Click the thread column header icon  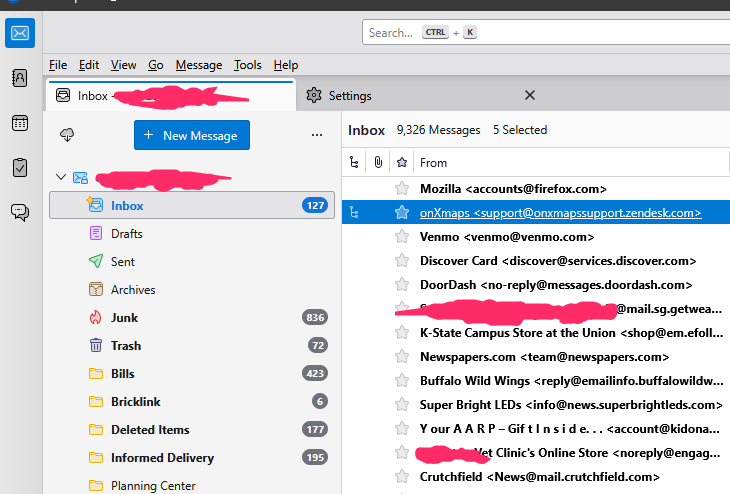coord(354,162)
